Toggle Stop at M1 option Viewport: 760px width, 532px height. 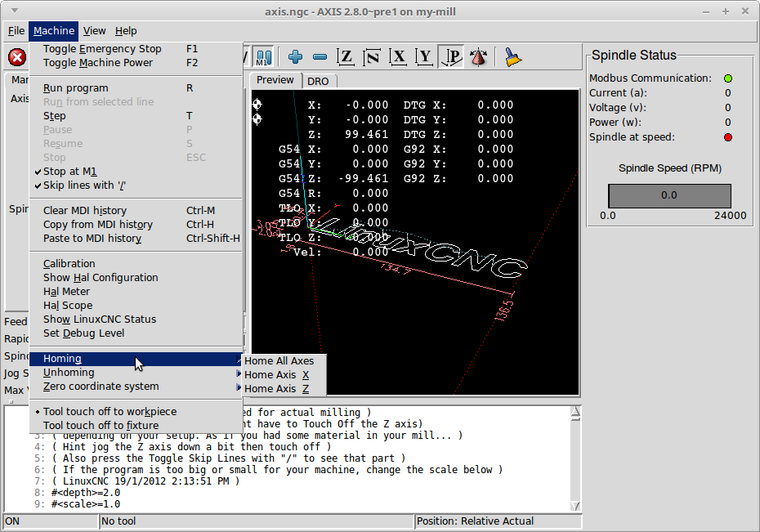(x=136, y=172)
